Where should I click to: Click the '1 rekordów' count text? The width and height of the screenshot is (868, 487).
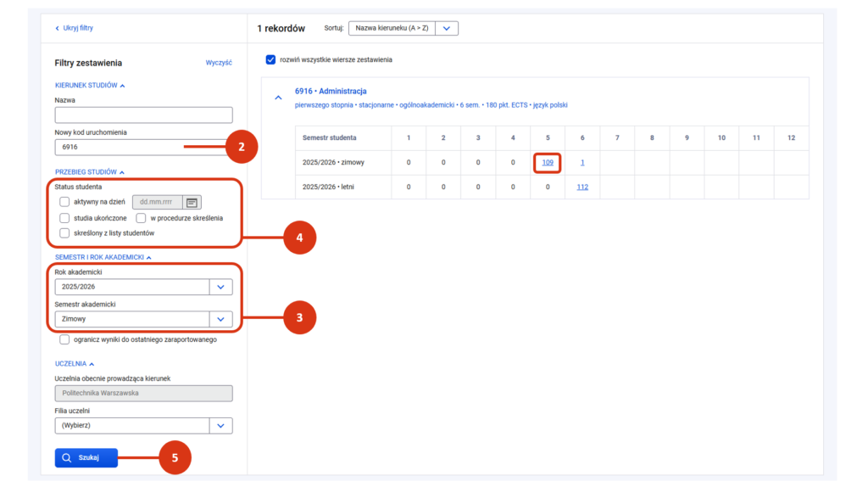click(281, 28)
